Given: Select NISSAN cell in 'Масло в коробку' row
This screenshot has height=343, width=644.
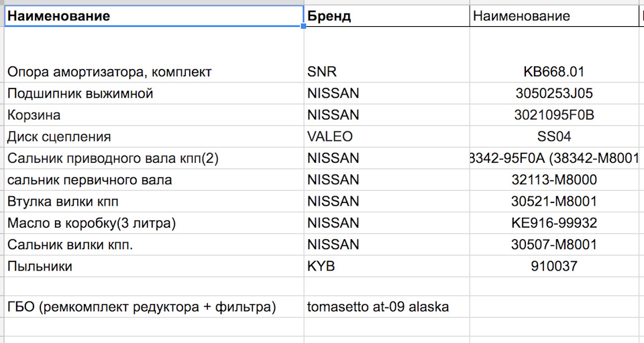Looking at the screenshot, I should pos(386,223).
